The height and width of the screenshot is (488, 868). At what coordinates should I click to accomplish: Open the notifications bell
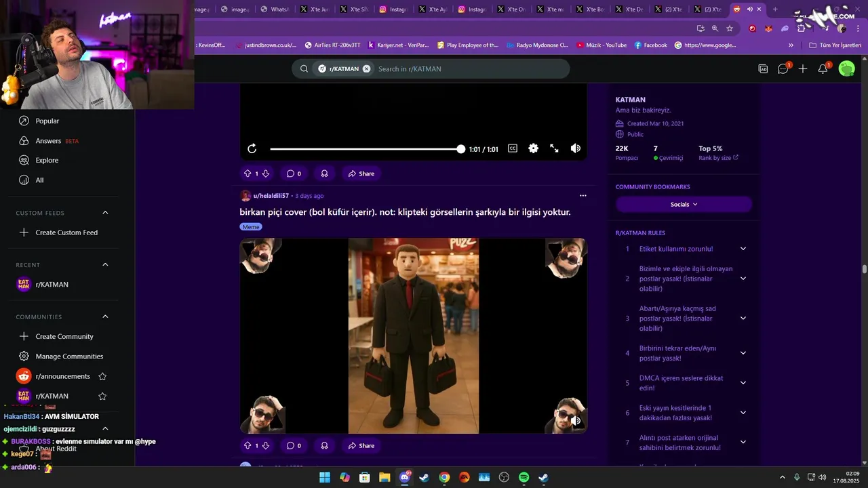[x=823, y=68]
